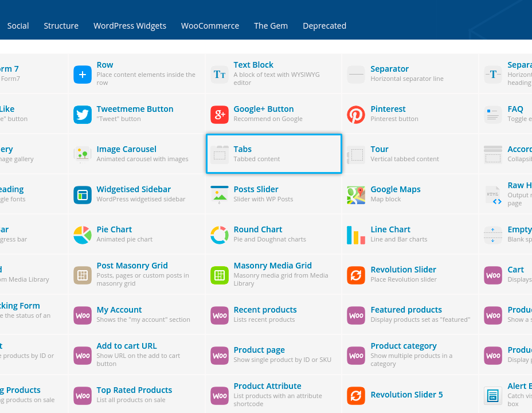Click the Google Maps icon
Viewport: 532px width, 413px height.
(x=356, y=195)
